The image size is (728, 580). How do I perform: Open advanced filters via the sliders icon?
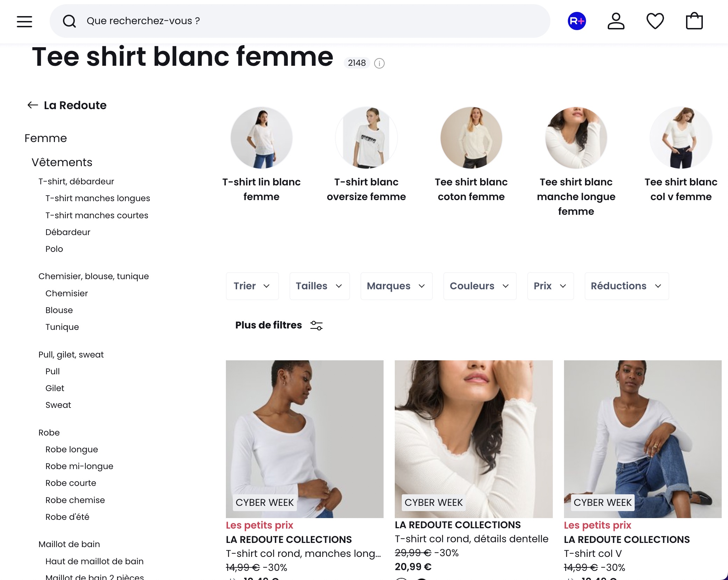point(316,325)
